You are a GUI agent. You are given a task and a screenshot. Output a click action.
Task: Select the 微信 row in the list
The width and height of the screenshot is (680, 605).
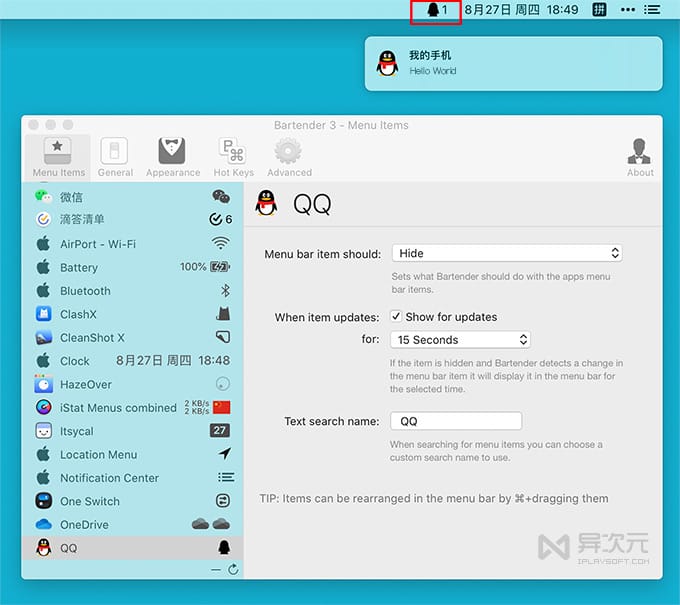pos(132,197)
